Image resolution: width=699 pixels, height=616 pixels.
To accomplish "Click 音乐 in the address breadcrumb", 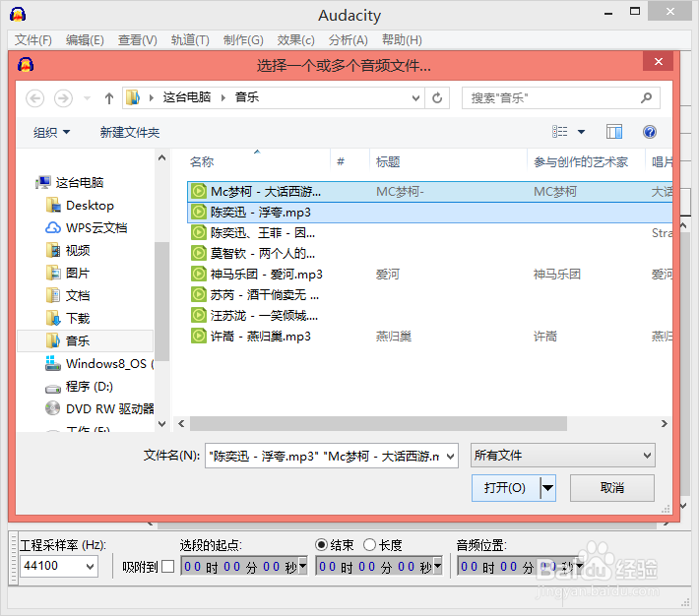I will pyautogui.click(x=246, y=97).
